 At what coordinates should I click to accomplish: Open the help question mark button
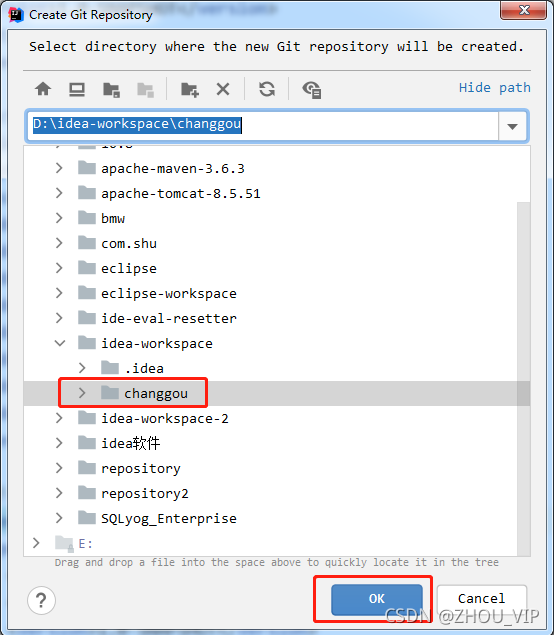pyautogui.click(x=41, y=600)
